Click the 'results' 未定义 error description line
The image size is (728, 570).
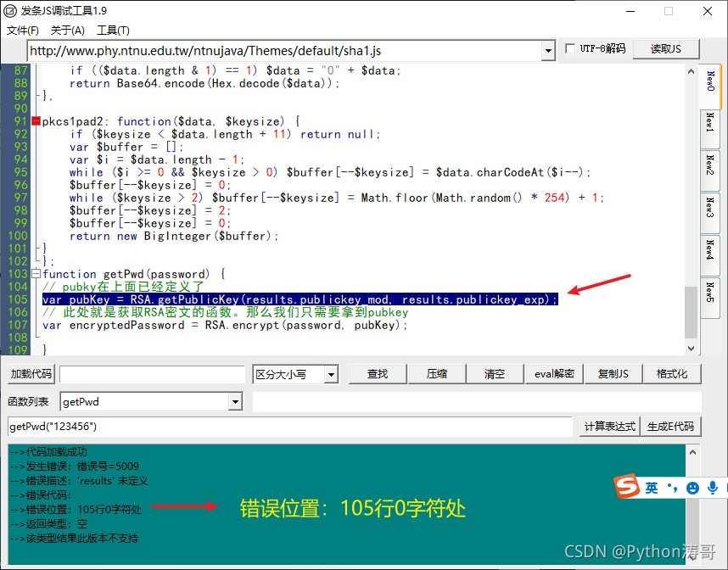[x=79, y=480]
